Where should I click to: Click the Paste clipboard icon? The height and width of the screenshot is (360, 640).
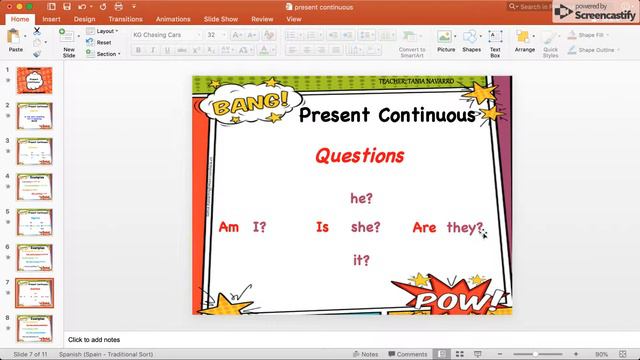13,37
